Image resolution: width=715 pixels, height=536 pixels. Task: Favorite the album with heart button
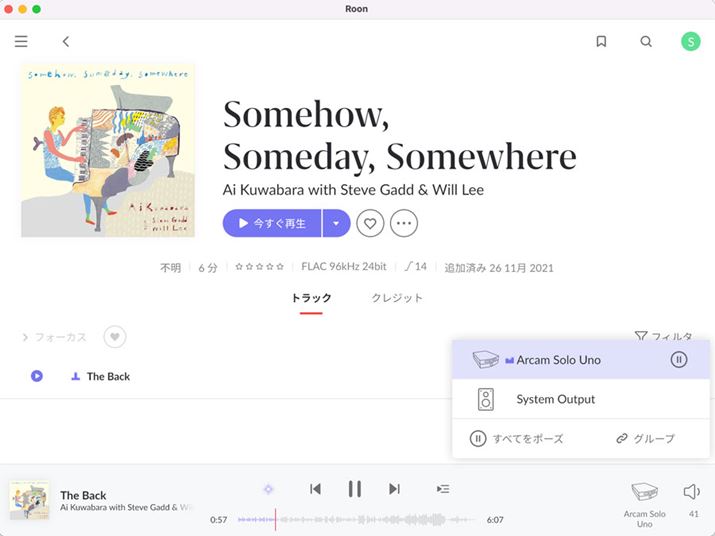click(370, 223)
